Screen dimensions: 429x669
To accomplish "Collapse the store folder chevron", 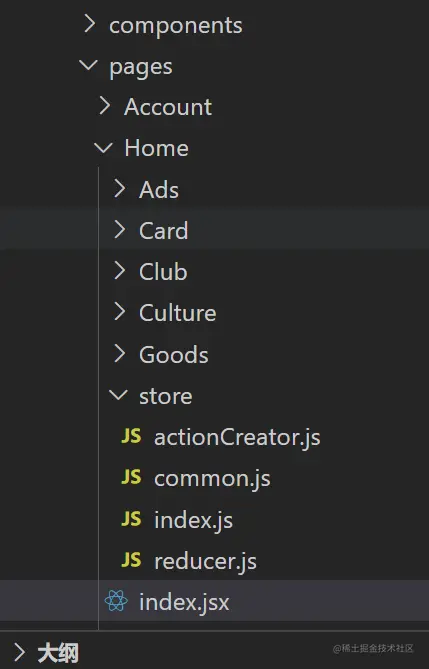I will (118, 395).
